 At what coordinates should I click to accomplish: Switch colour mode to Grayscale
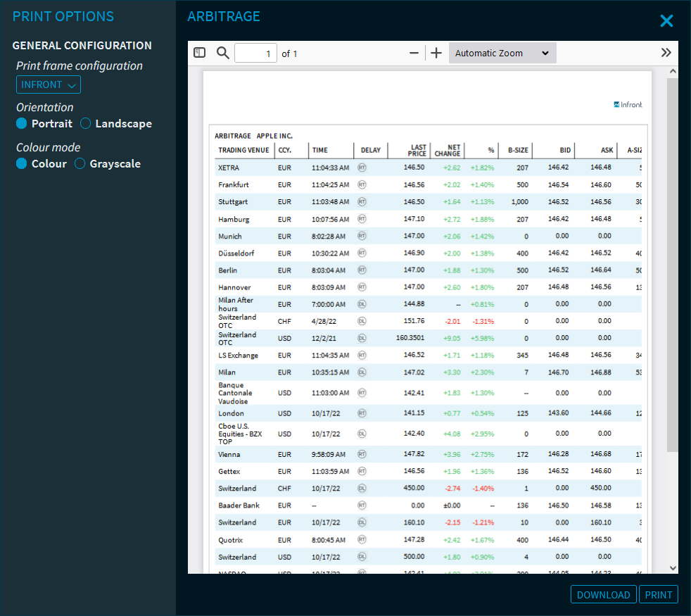(x=80, y=163)
